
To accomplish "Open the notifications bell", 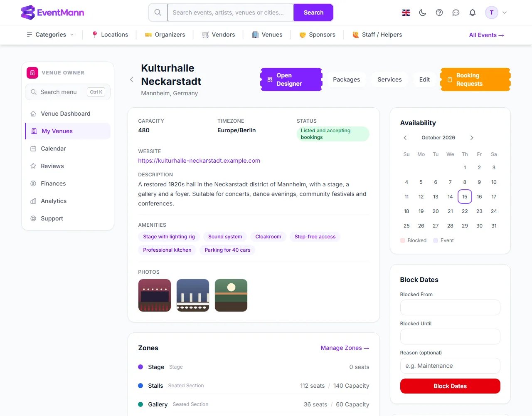I will point(473,12).
